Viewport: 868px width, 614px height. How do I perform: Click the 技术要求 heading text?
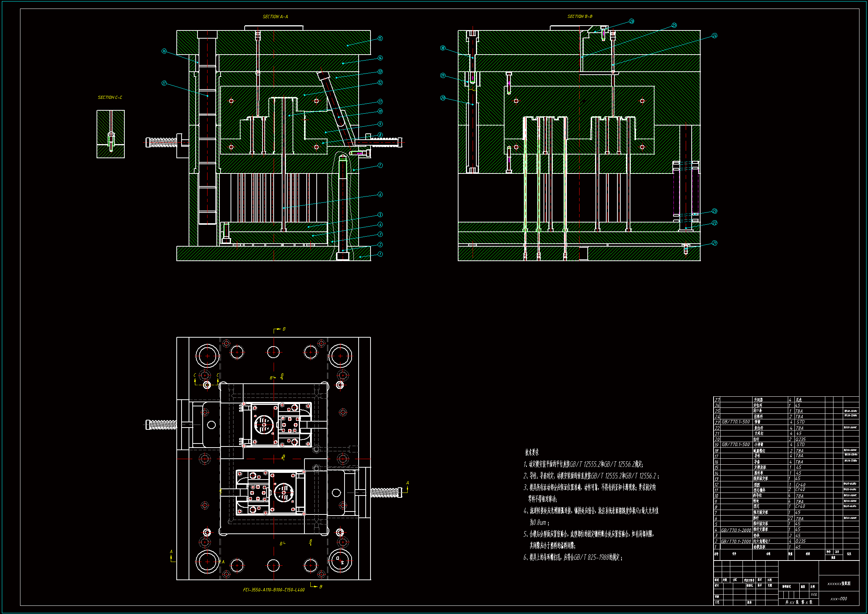pos(532,452)
